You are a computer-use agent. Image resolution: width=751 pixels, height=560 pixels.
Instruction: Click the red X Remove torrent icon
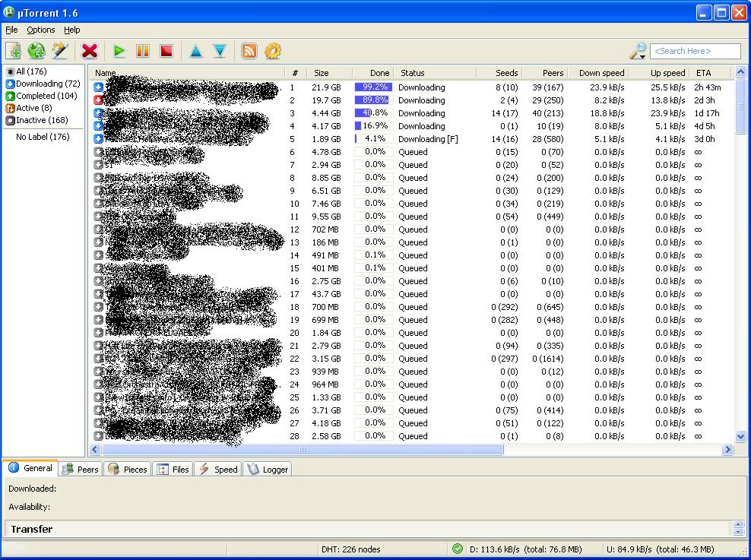click(x=90, y=51)
